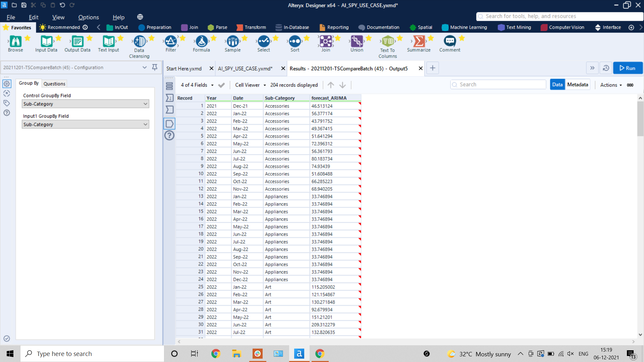Expand the Cell Viewer dropdown

(250, 85)
